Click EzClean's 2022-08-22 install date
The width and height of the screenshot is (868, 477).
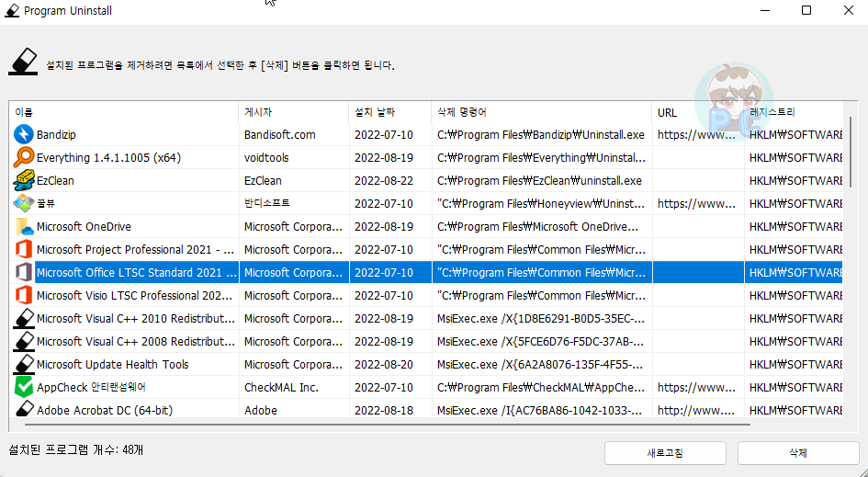coord(384,181)
